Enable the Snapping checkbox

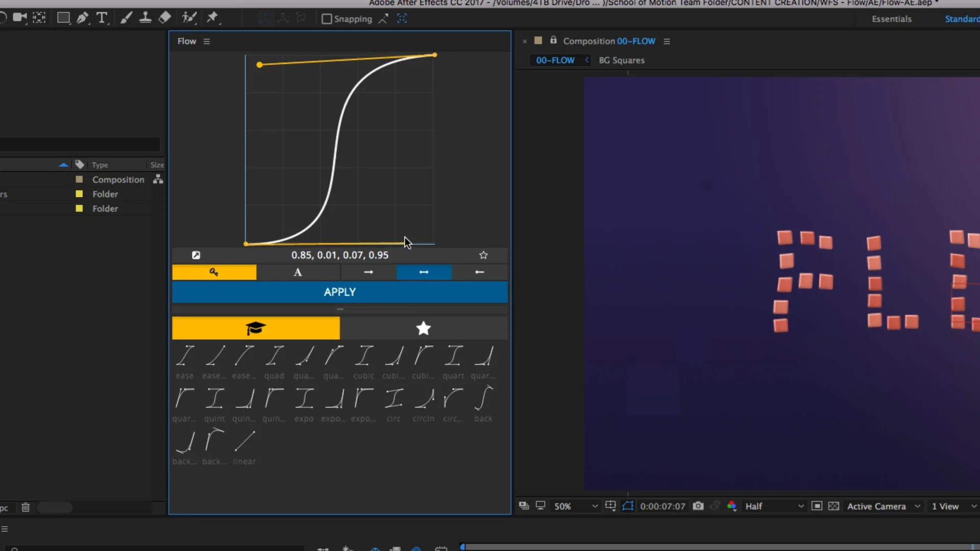327,19
